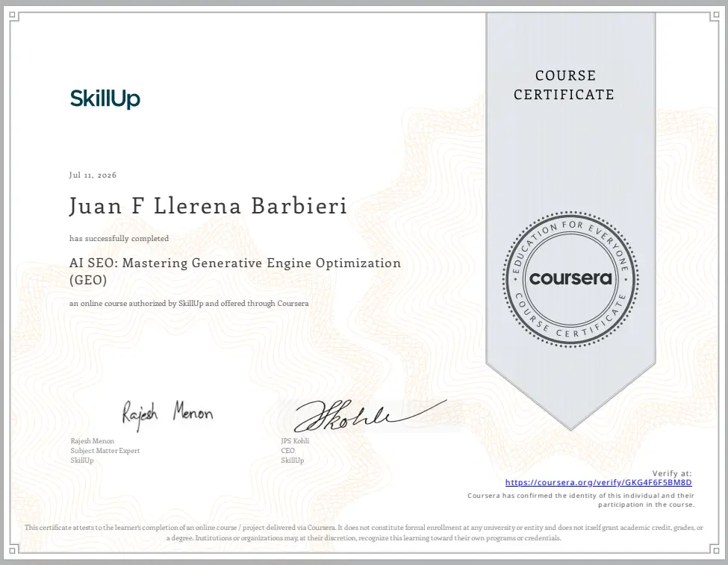The width and height of the screenshot is (728, 565).
Task: Click SkillUp text under CEO title
Action: click(x=293, y=460)
